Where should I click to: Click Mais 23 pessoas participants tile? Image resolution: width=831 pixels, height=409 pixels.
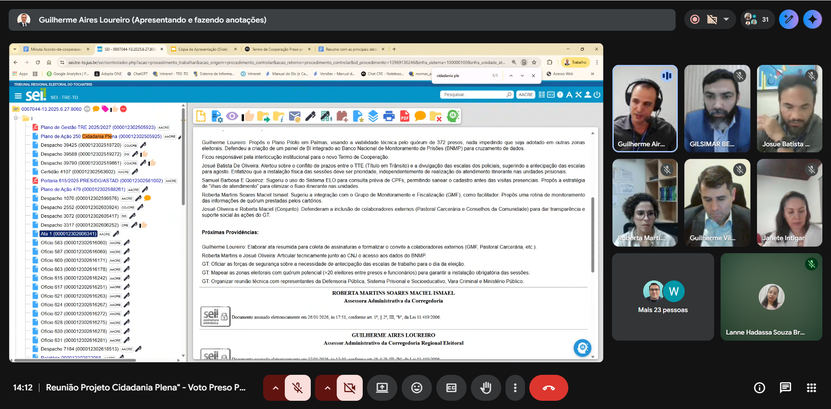click(663, 297)
